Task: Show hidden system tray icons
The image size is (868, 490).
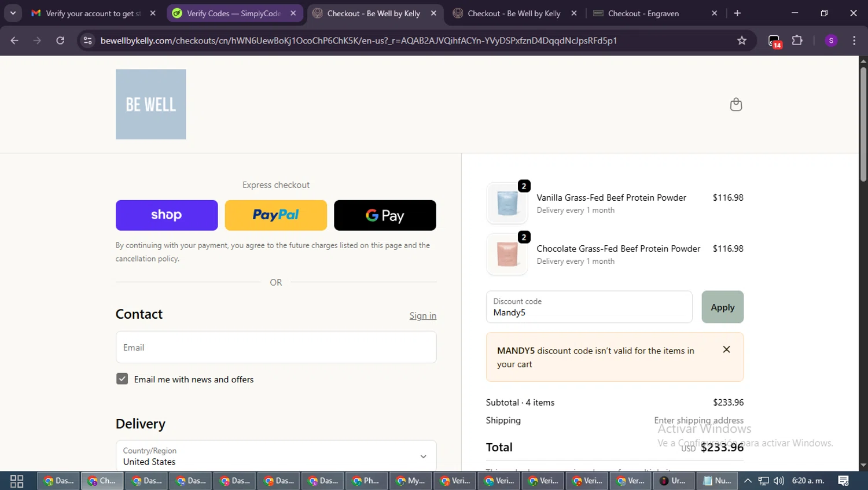Action: click(748, 481)
